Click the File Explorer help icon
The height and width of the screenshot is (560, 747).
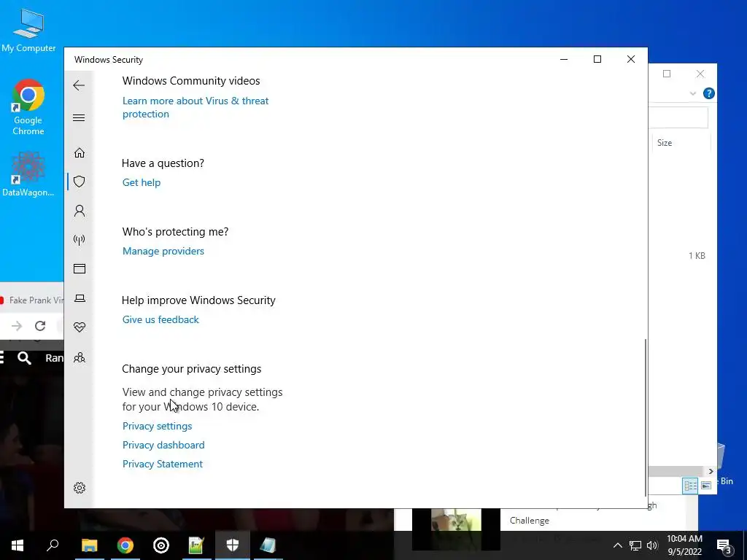[x=709, y=93]
